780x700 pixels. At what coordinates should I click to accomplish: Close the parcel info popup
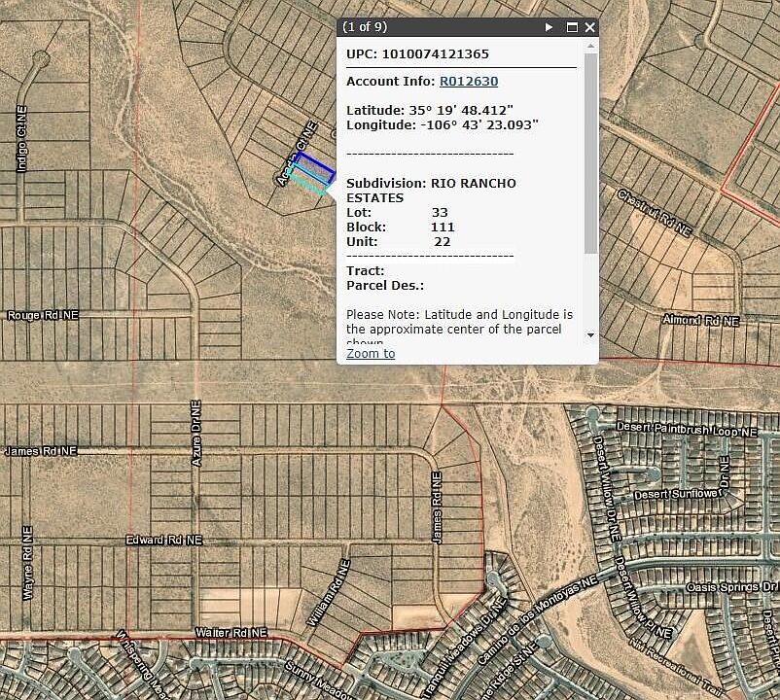click(589, 27)
